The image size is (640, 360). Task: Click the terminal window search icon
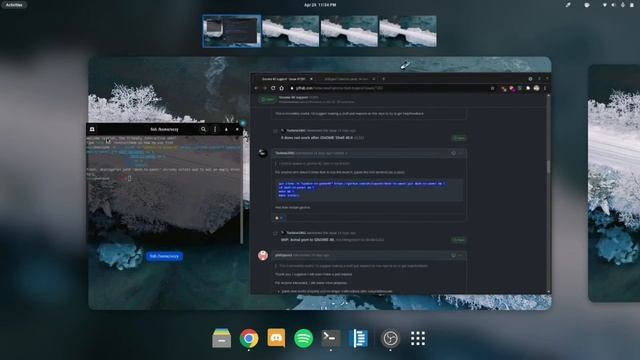[203, 129]
